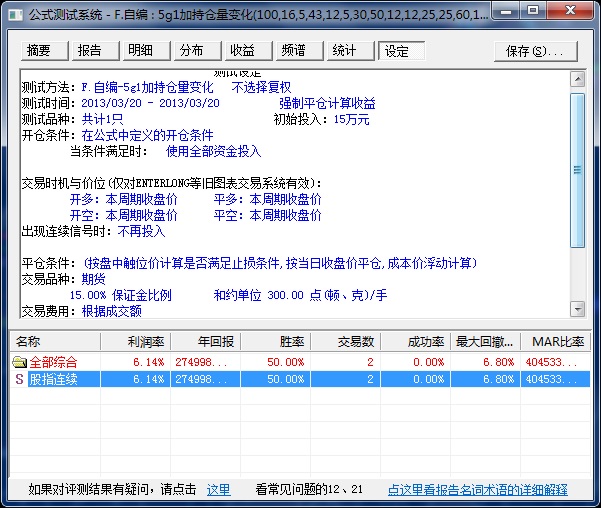The image size is (601, 508).
Task: Sort by the 胜率 column header
Action: coord(276,341)
